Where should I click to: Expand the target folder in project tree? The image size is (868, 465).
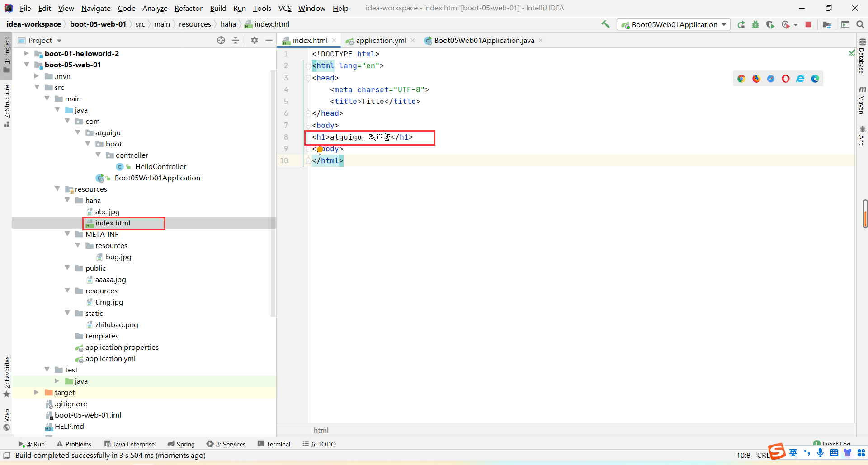pos(37,392)
